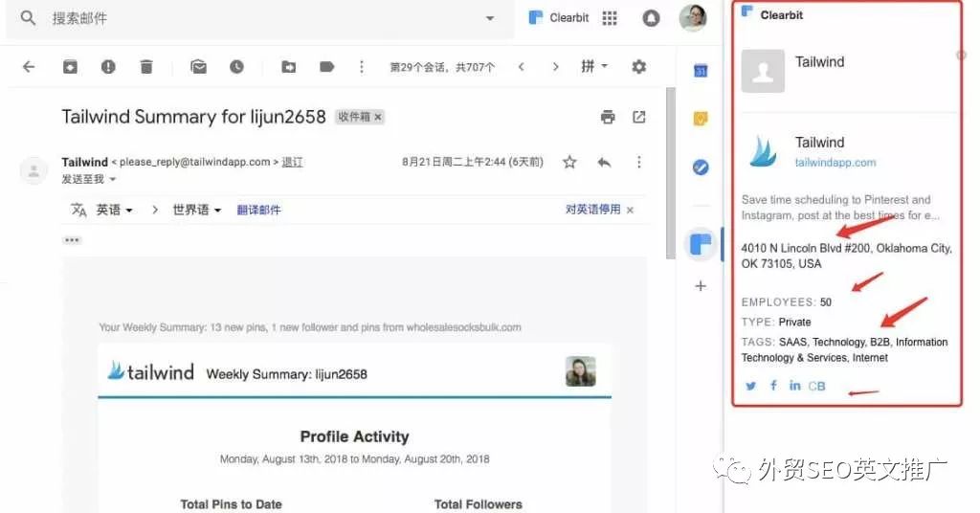Move the conversation to a folder
This screenshot has width=980, height=513.
tap(289, 66)
